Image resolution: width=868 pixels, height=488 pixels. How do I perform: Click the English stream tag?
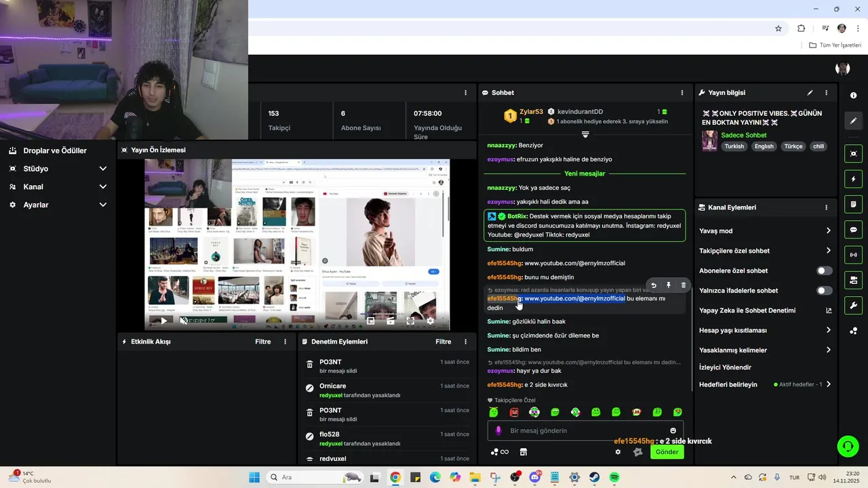(764, 146)
